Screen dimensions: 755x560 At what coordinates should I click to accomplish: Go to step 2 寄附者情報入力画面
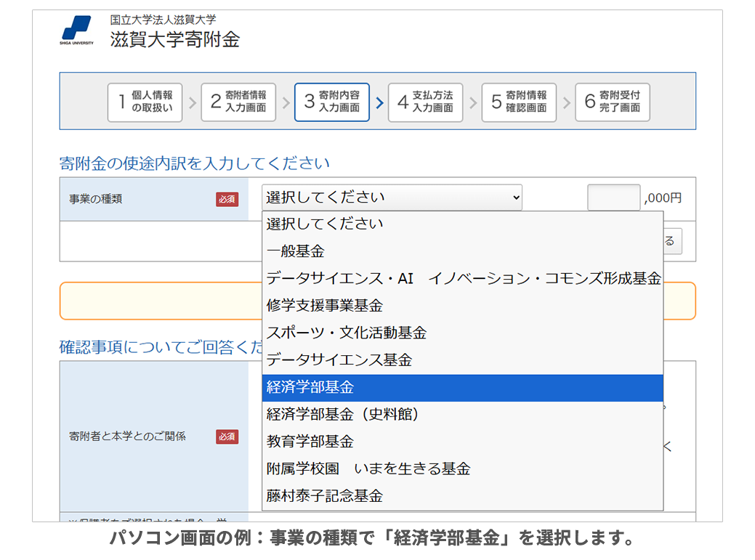point(238,102)
